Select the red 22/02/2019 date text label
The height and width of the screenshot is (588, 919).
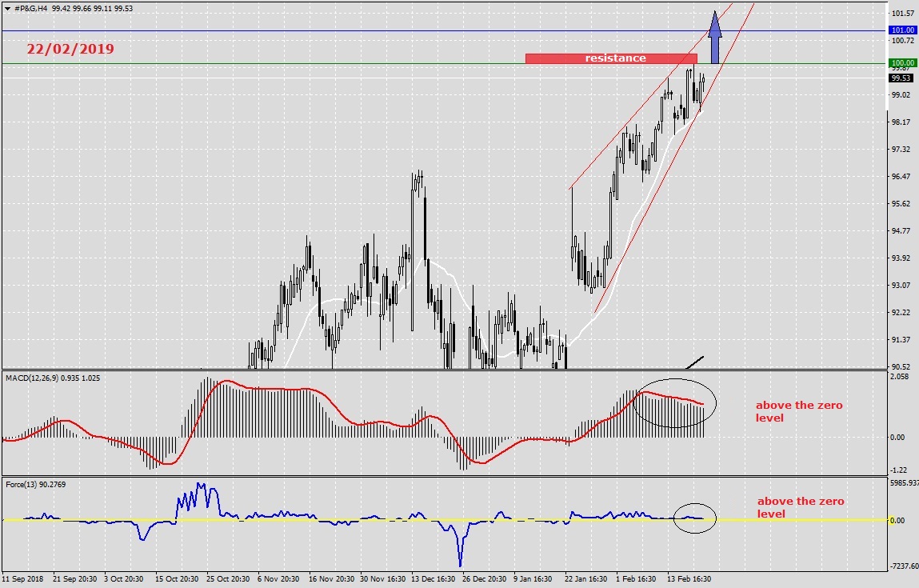(x=70, y=50)
